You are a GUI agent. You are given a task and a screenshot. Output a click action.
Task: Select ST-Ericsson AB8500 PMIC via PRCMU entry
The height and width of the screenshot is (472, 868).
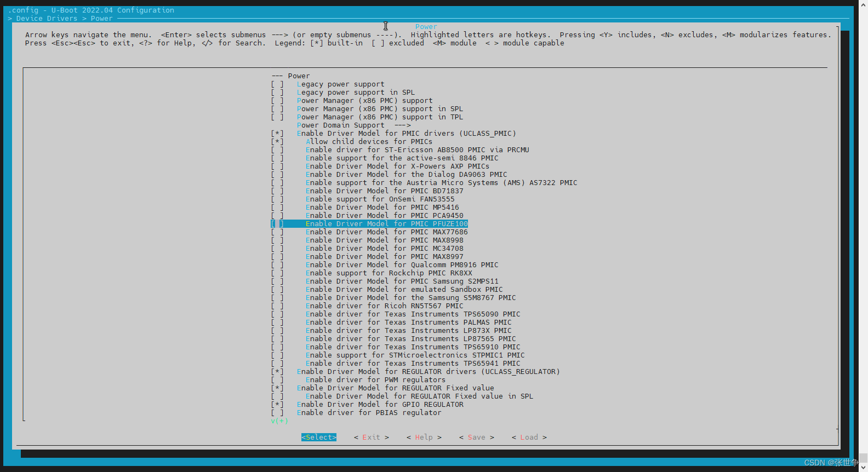click(x=417, y=150)
